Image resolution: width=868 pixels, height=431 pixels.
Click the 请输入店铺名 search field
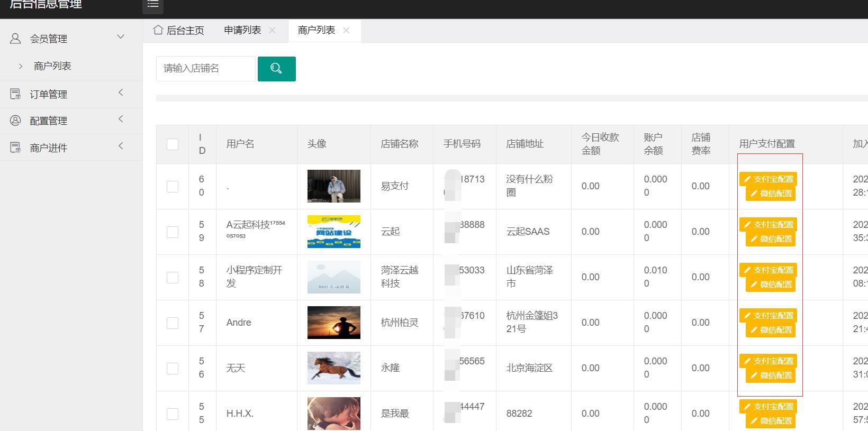pyautogui.click(x=206, y=69)
